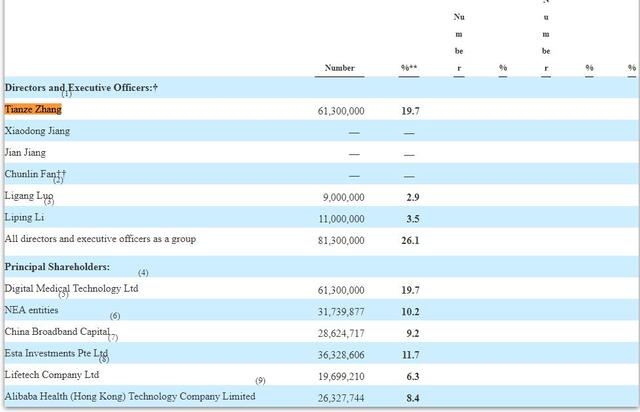Viewport: 640px width, 412px height.
Task: Click the Xiaodong Jiang row name
Action: 37,131
